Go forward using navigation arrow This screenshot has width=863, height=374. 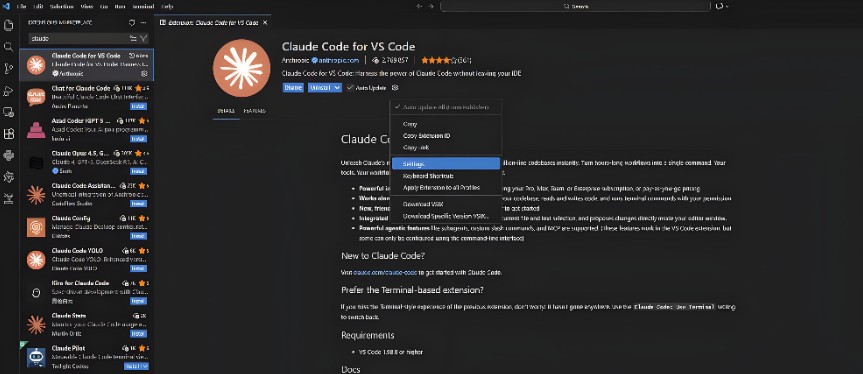(430, 6)
